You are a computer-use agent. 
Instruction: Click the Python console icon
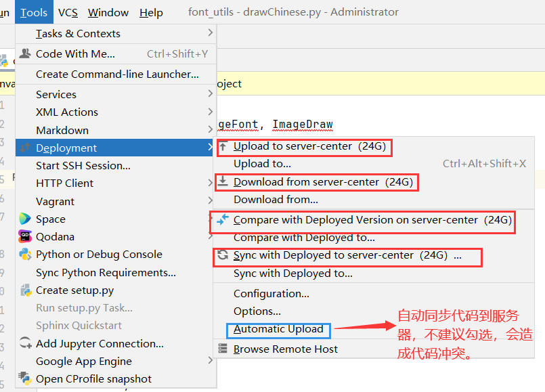click(24, 255)
